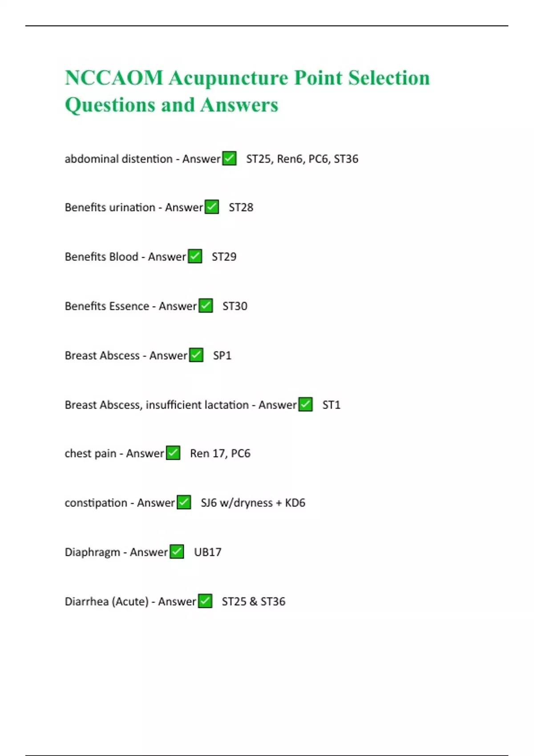Click the green checkmark before SP1
This screenshot has width=534, height=756.
pyautogui.click(x=196, y=355)
